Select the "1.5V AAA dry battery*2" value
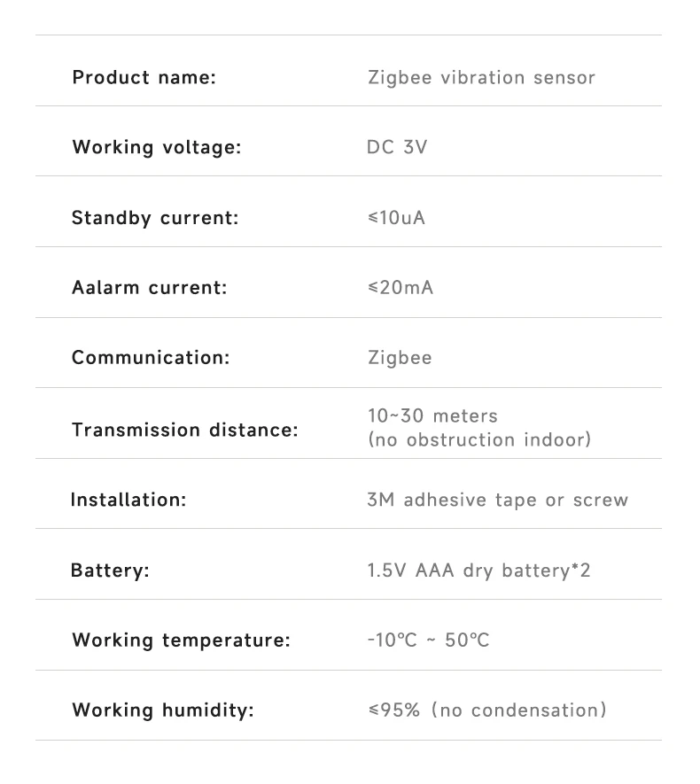This screenshot has width=700, height=784. click(x=478, y=571)
